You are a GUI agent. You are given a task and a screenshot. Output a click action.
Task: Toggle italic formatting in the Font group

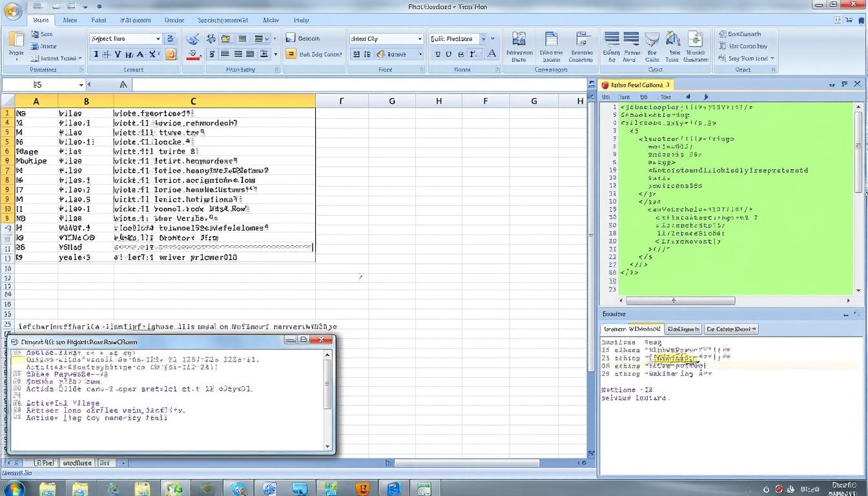[x=106, y=56]
